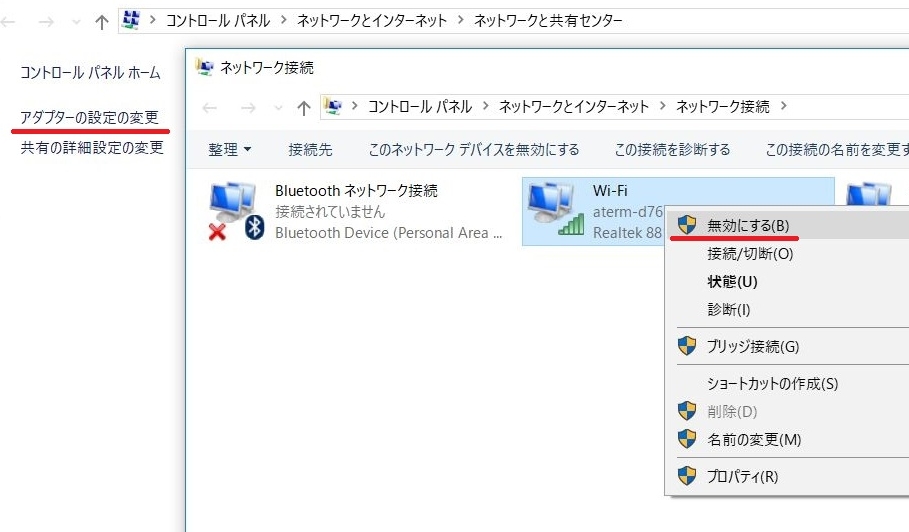This screenshot has height=532, width=909.
Task: Click the up arrow in the outer Control Panel window
Action: [101, 21]
